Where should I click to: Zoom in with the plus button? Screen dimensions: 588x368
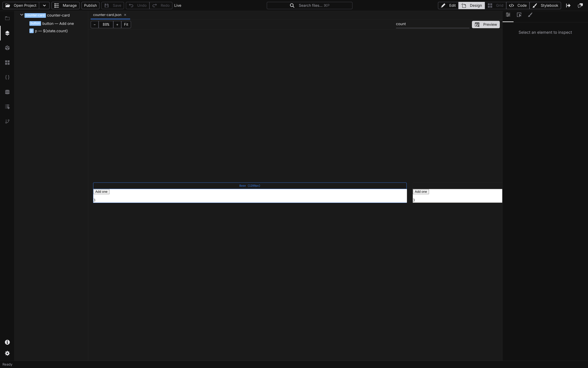tap(117, 25)
